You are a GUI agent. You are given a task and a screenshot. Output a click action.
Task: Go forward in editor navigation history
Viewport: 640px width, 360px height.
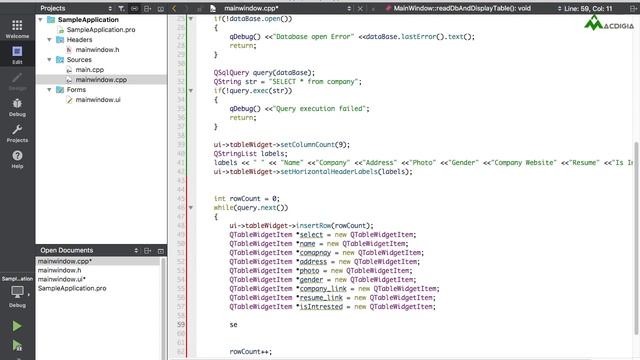click(187, 8)
